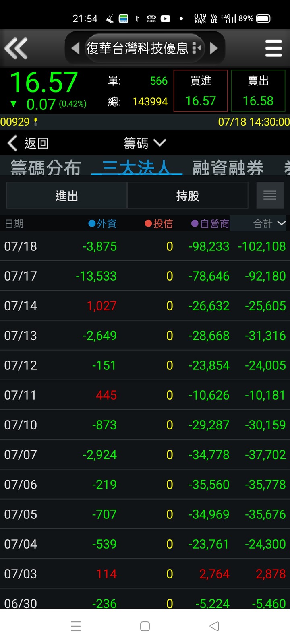Image resolution: width=290 pixels, height=644 pixels.
Task: Tap the 07/13 dealer value -28,668
Action: coord(209,336)
